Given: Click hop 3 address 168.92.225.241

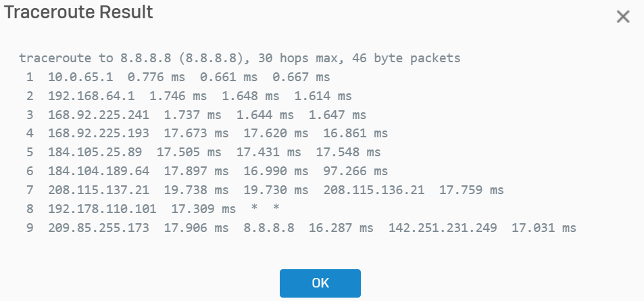Looking at the screenshot, I should pyautogui.click(x=99, y=115).
